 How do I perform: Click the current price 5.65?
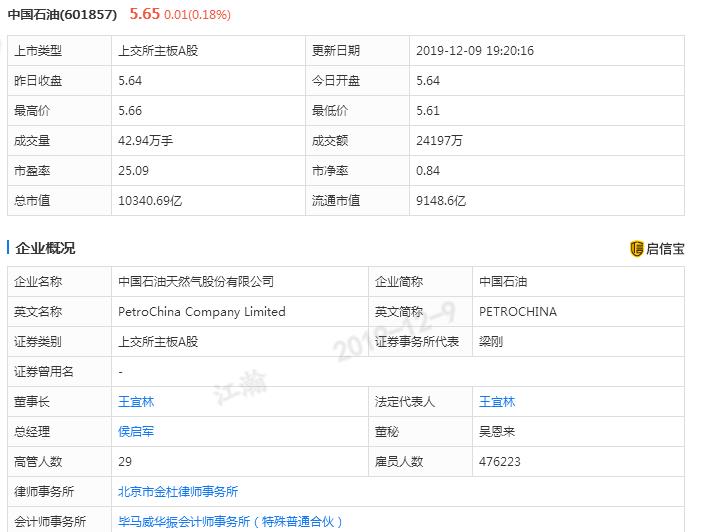coord(145,14)
